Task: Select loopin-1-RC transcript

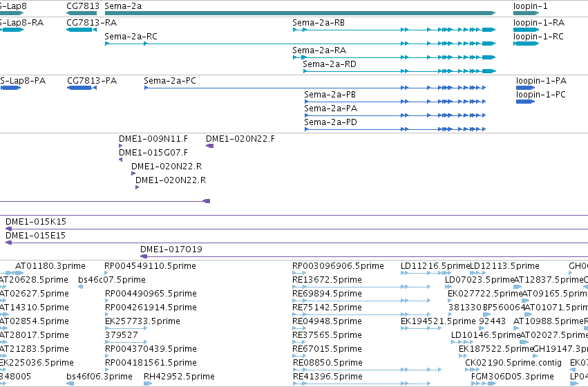Action: click(526, 44)
